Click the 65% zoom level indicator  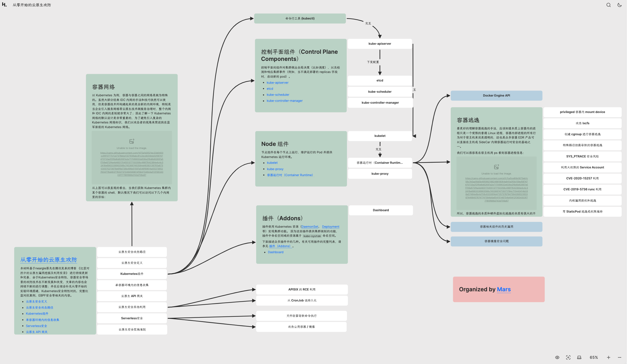(594, 357)
